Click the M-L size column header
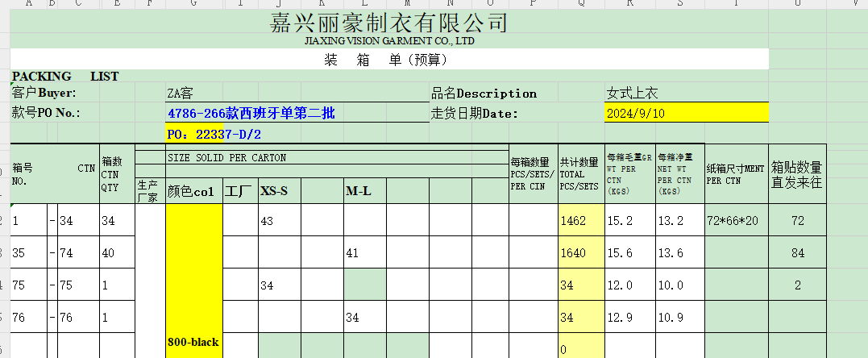This screenshot has height=358, width=868. pyautogui.click(x=358, y=192)
